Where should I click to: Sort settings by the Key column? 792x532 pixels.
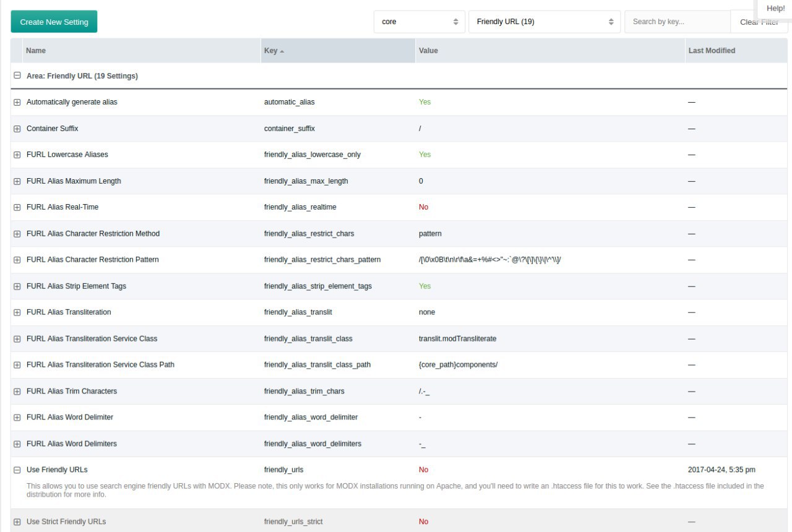pyautogui.click(x=337, y=51)
